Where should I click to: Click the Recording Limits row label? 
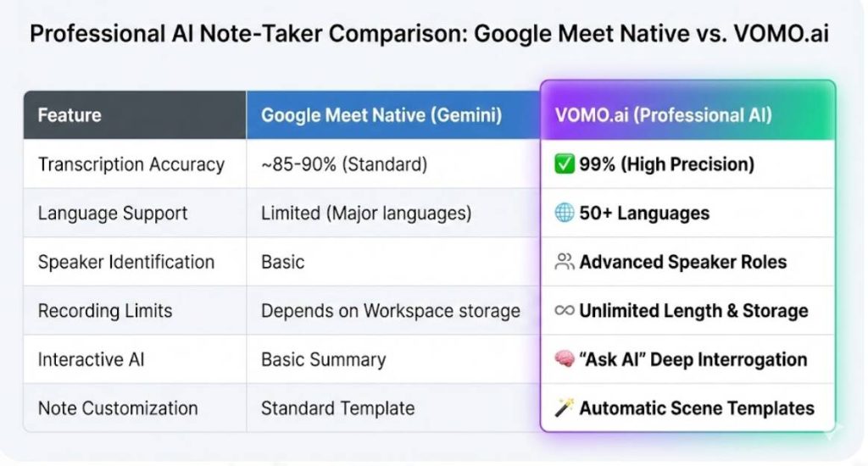pos(105,311)
